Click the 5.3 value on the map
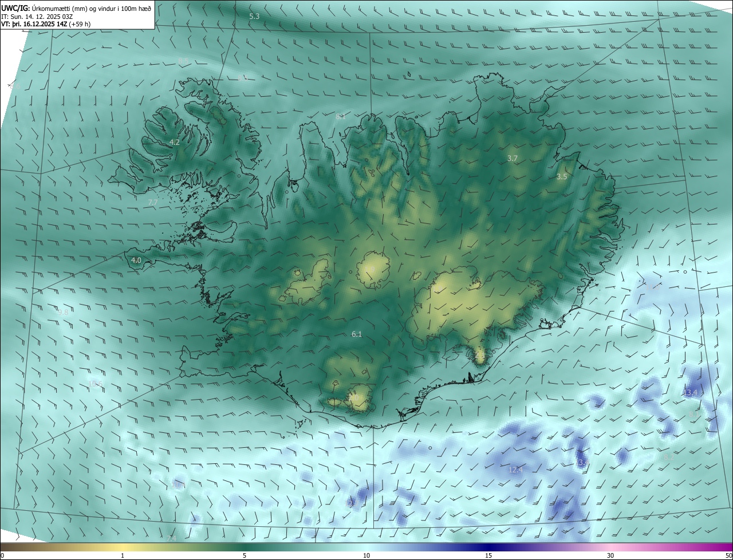The width and height of the screenshot is (733, 560). point(254,17)
